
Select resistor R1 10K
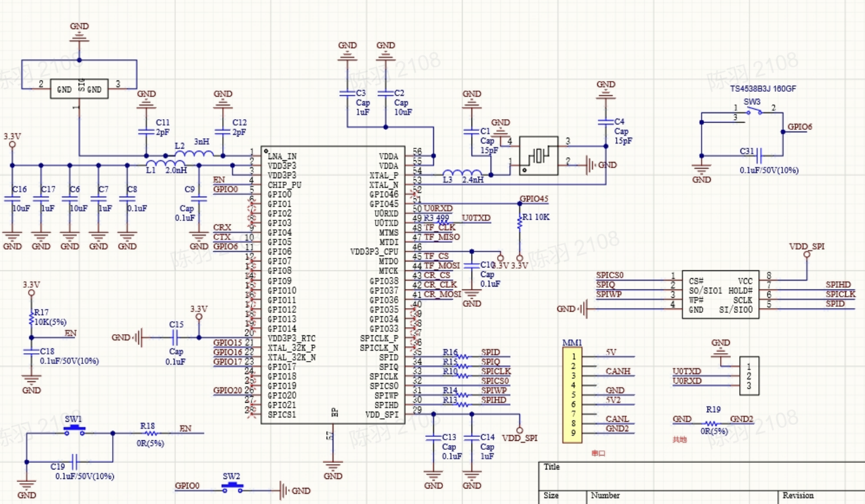(x=519, y=221)
